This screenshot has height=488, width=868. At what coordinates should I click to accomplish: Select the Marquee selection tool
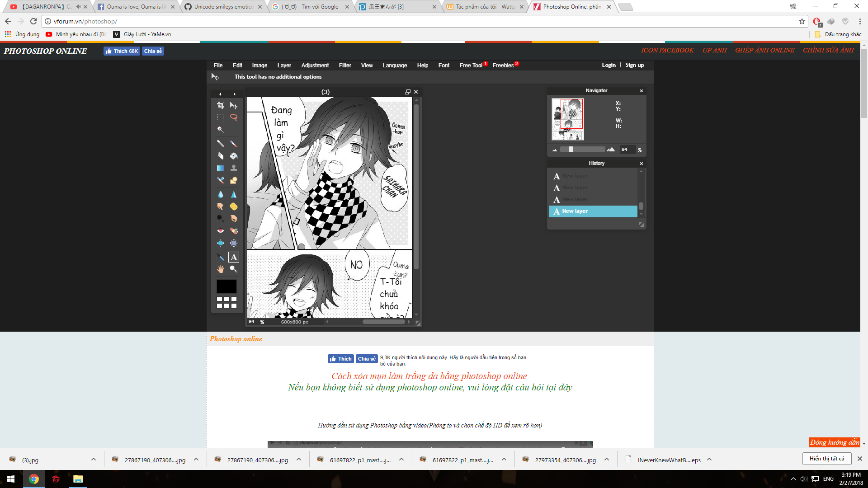pos(220,117)
